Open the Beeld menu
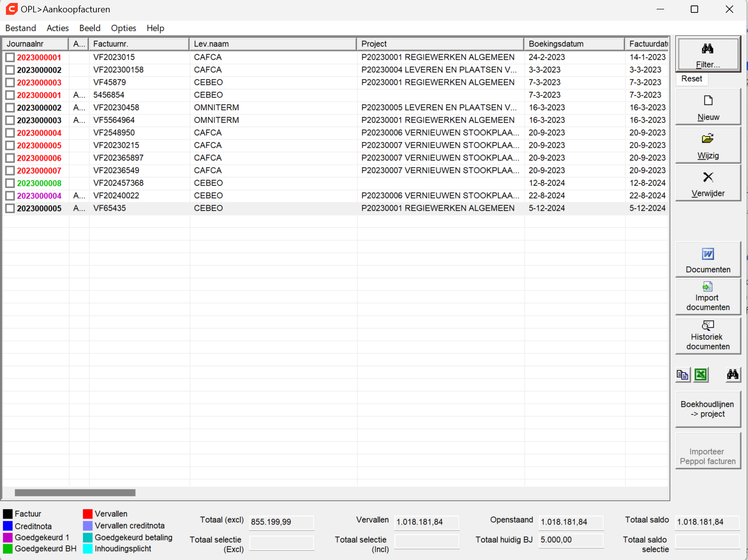The width and height of the screenshot is (748, 560). (90, 28)
